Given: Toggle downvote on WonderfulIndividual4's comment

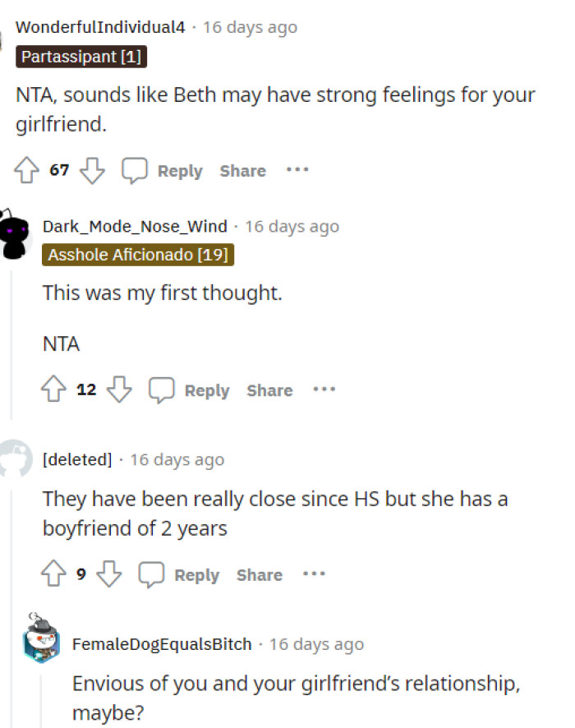Looking at the screenshot, I should point(93,170).
